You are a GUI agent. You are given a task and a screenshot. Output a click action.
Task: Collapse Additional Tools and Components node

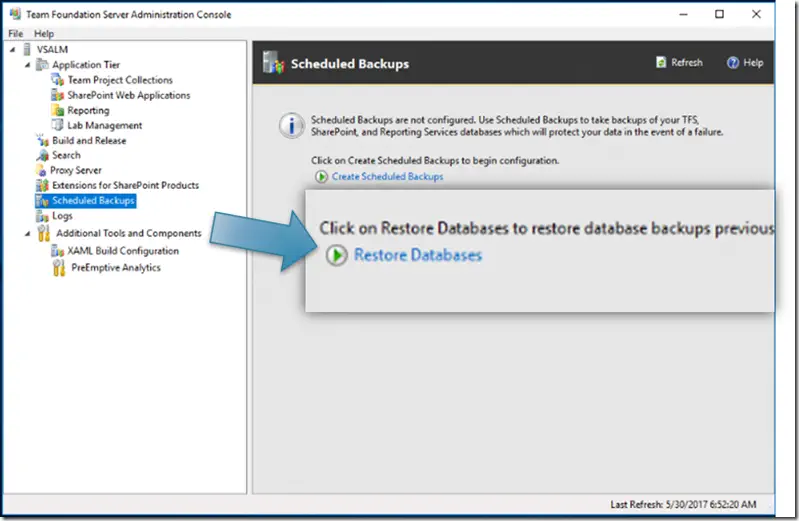click(x=28, y=233)
